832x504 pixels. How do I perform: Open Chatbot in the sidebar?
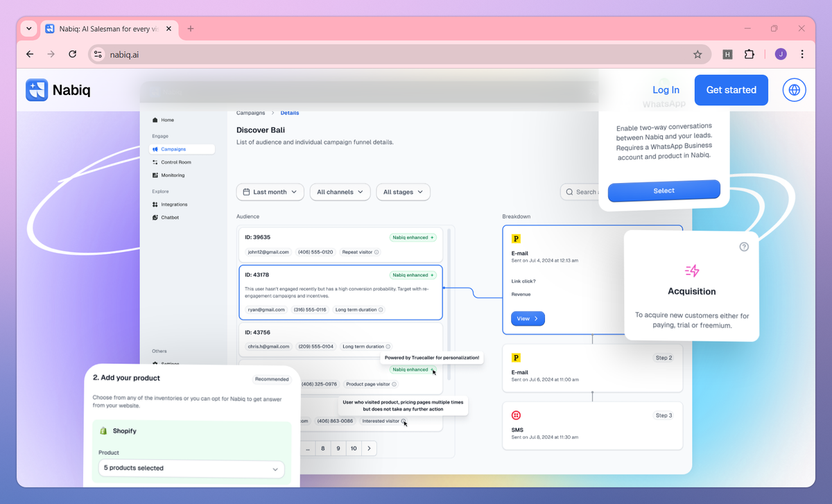pos(166,218)
